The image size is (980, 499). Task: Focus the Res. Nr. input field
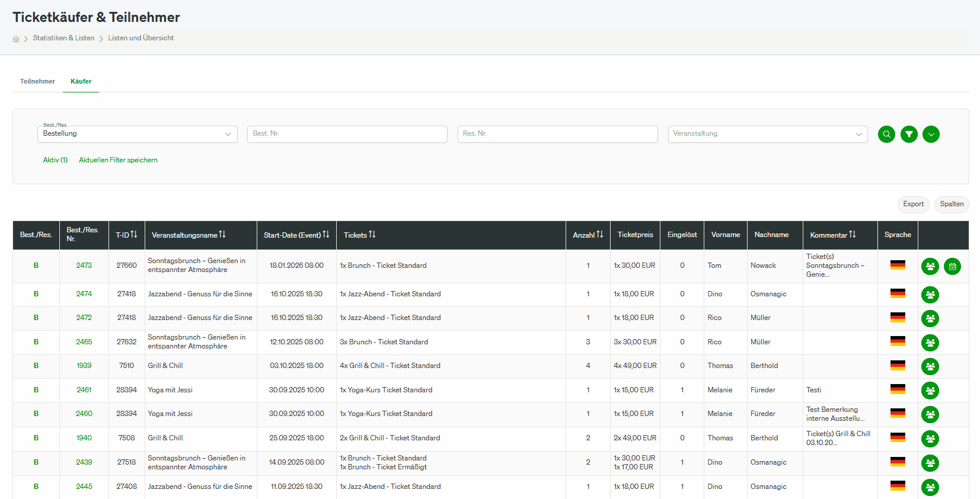tap(558, 134)
